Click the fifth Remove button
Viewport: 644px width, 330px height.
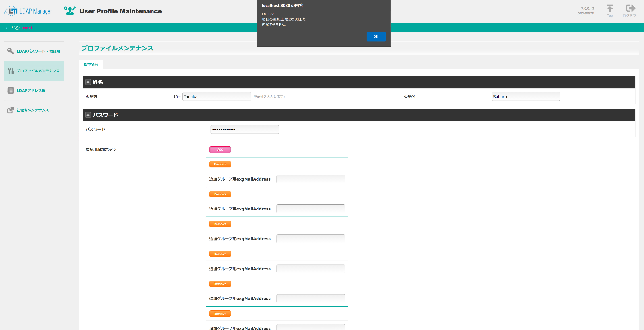click(220, 284)
